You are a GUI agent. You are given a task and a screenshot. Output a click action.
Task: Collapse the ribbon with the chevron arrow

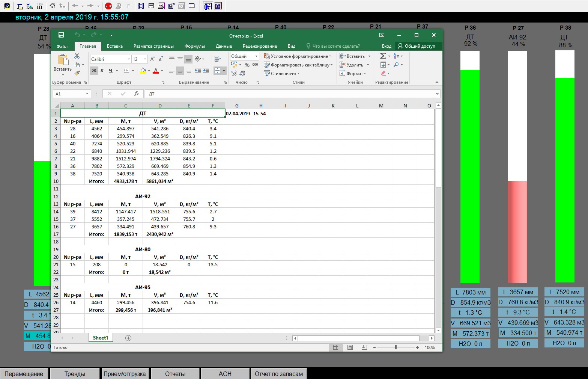437,82
